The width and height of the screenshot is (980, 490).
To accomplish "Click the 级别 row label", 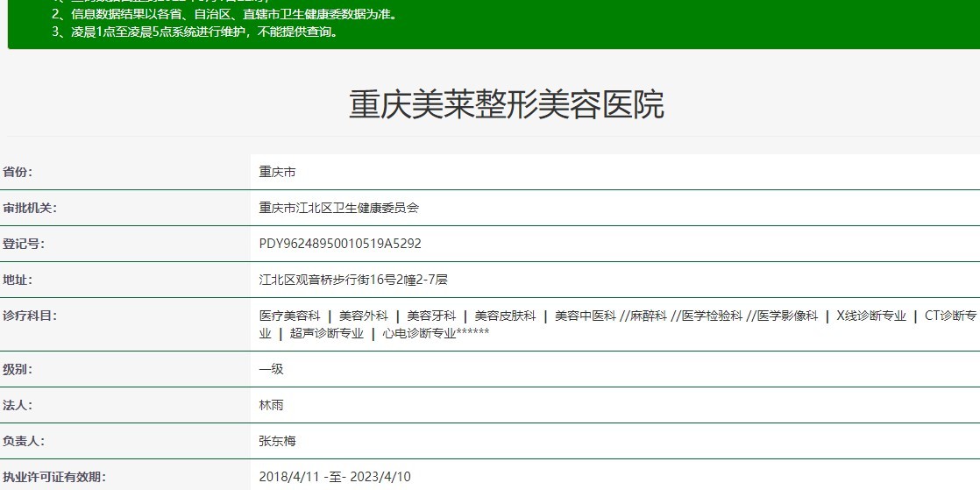I will pyautogui.click(x=18, y=369).
